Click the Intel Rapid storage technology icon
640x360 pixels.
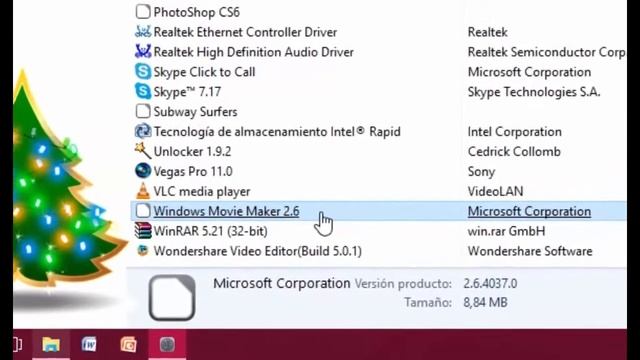point(143,131)
